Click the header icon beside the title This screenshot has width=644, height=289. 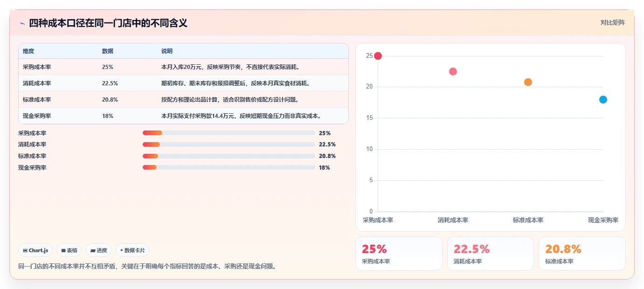22,23
